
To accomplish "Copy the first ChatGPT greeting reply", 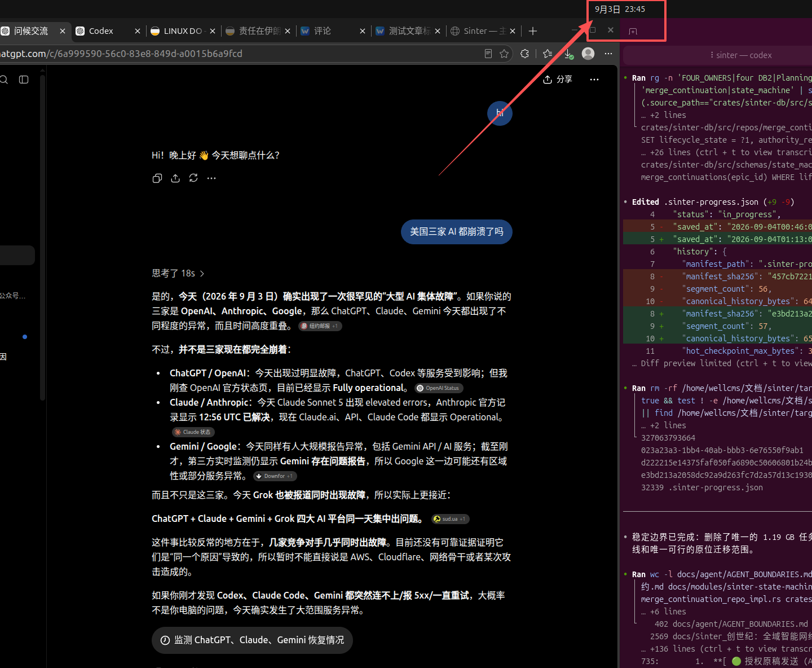I will coord(157,178).
